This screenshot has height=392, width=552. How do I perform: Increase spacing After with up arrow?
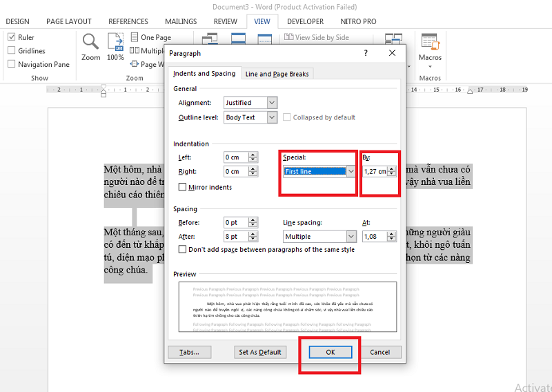(253, 234)
